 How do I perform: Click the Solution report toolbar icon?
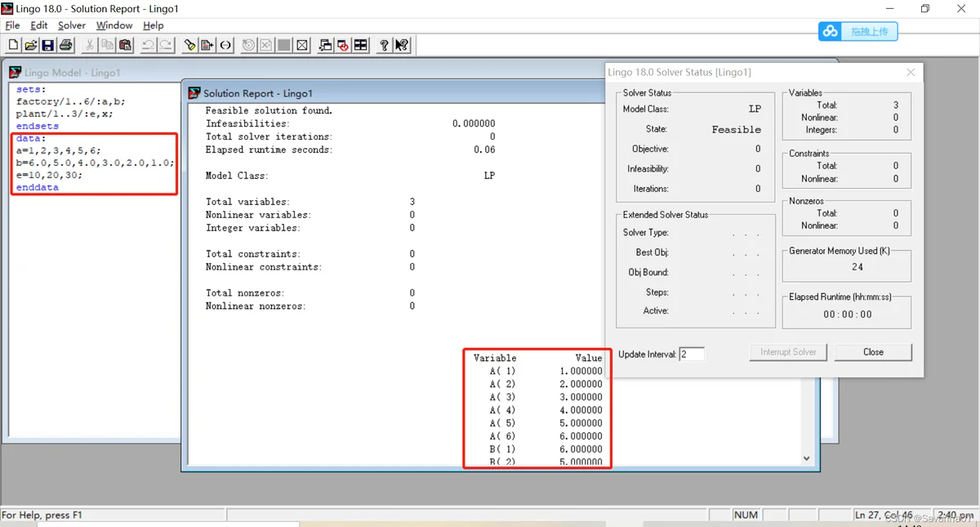click(x=266, y=45)
